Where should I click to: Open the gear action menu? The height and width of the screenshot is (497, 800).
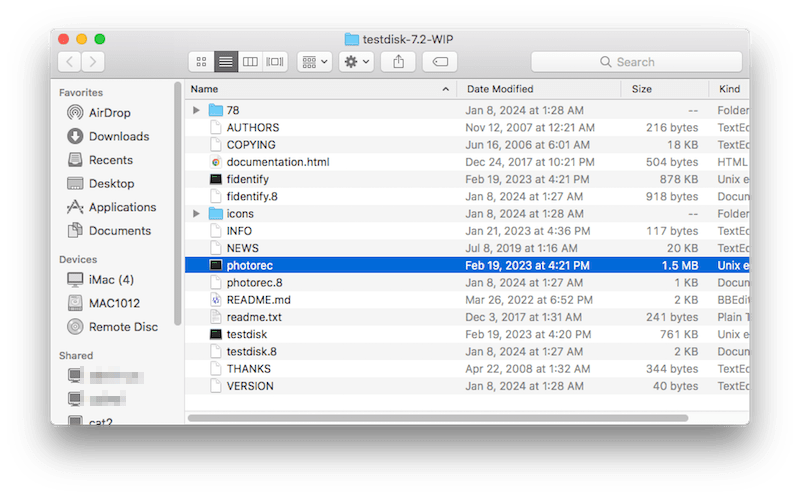[x=356, y=62]
